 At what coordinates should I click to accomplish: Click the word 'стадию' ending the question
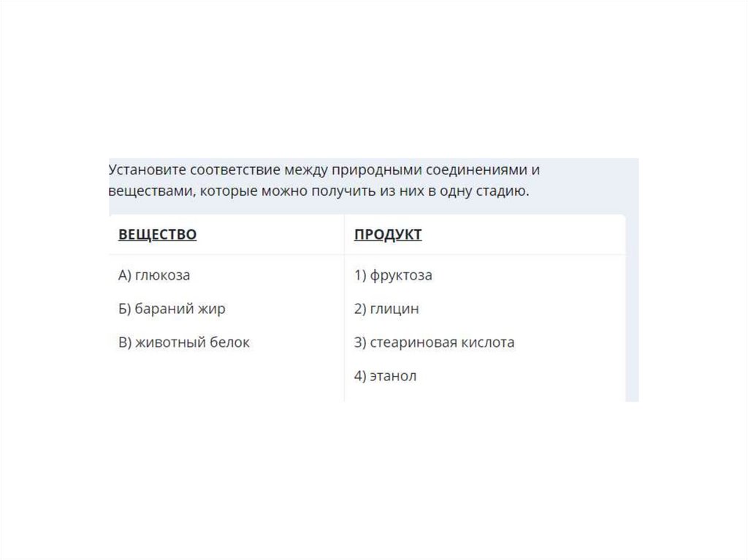tap(503, 192)
